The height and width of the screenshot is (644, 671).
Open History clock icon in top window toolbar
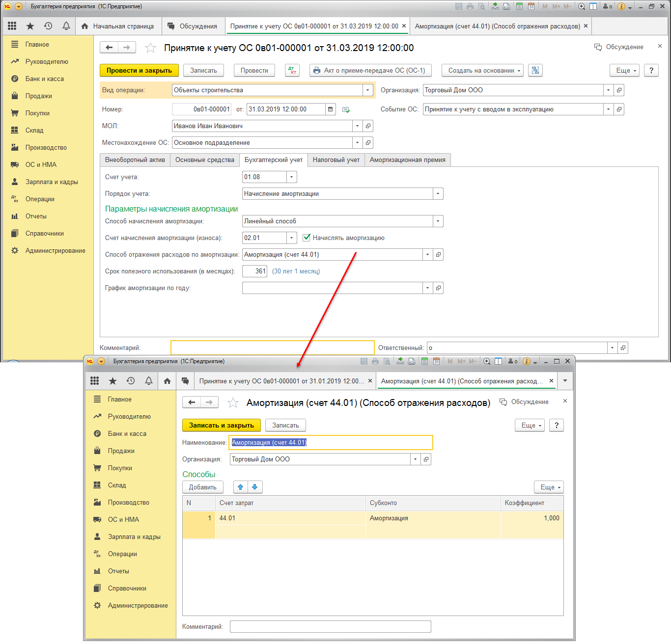coord(48,26)
